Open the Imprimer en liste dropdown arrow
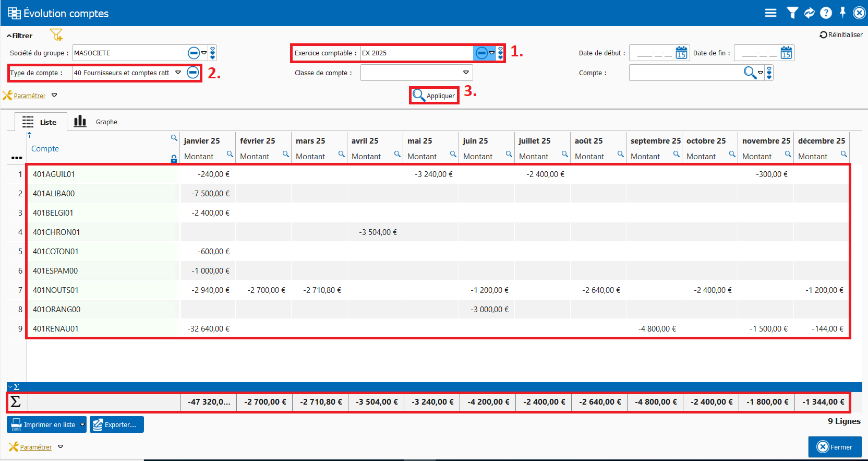This screenshot has height=461, width=868. point(82,424)
